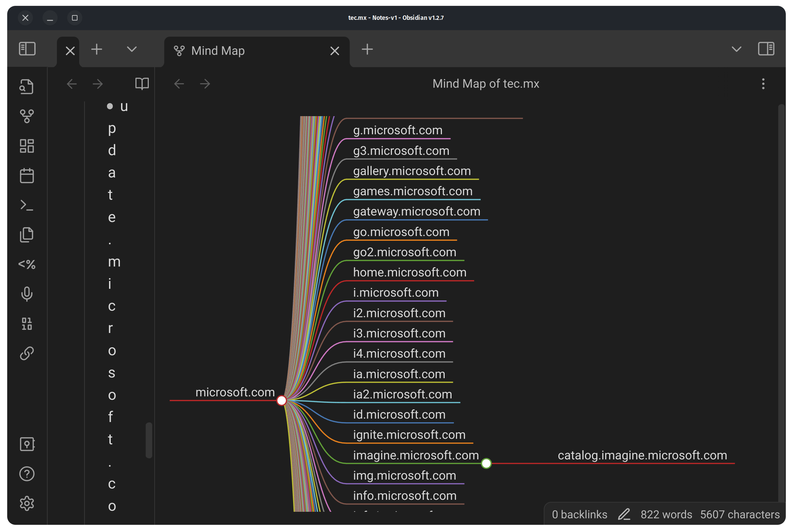Open command palette terminal icon

click(x=27, y=205)
